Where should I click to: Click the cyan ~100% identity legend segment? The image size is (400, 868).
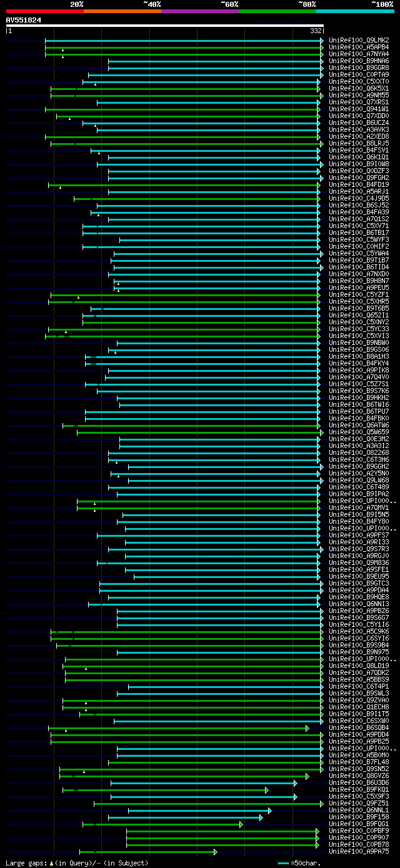point(355,11)
